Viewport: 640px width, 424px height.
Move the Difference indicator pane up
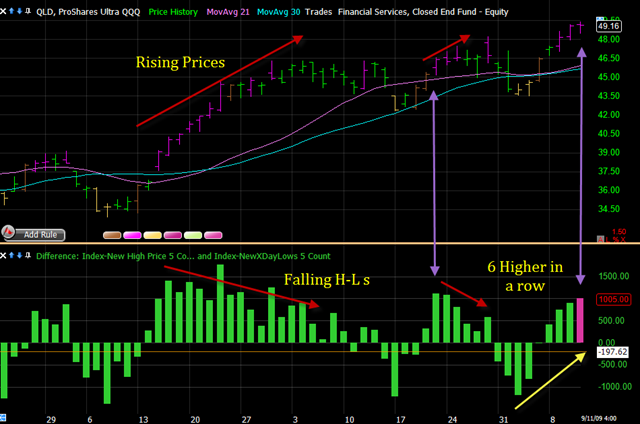[x=11, y=255]
